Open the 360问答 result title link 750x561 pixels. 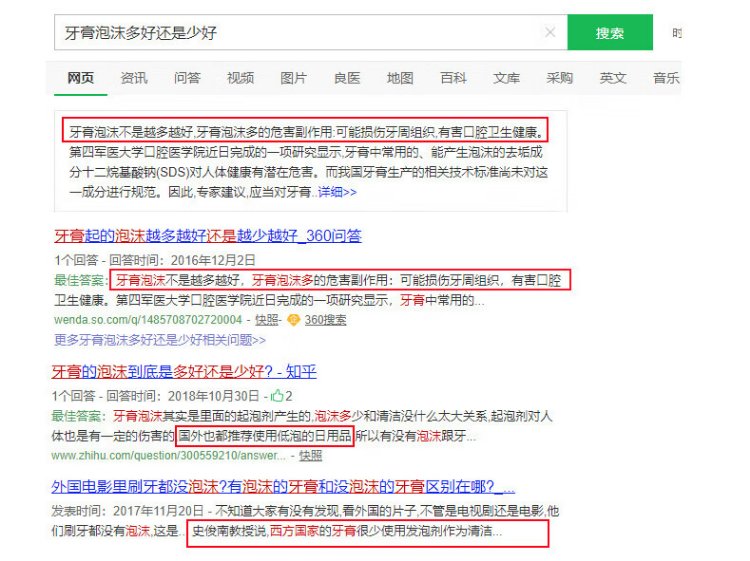[207, 236]
